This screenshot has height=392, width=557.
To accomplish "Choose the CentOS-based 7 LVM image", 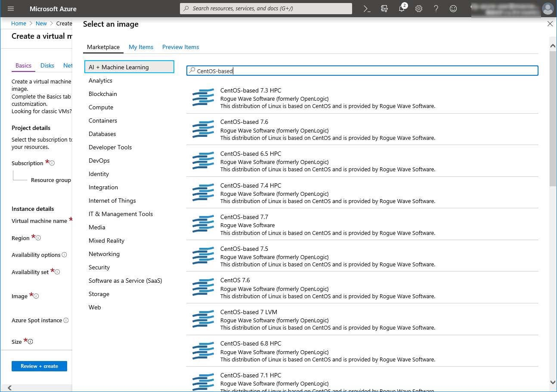I will pos(248,312).
